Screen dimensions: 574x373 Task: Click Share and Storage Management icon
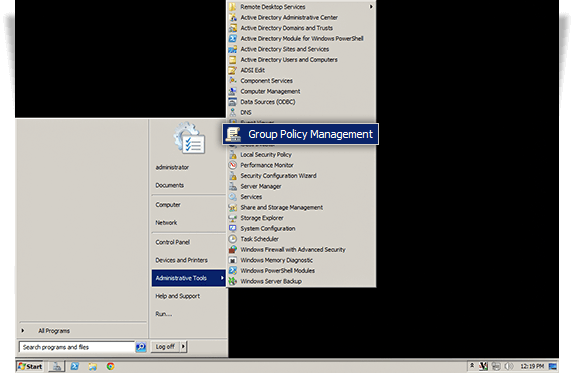232,208
